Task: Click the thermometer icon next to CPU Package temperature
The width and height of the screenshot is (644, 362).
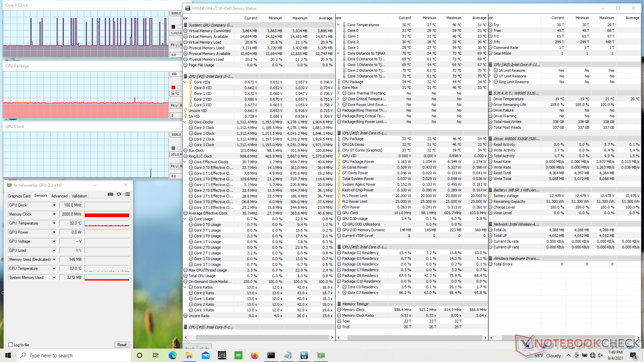Action: (339, 82)
